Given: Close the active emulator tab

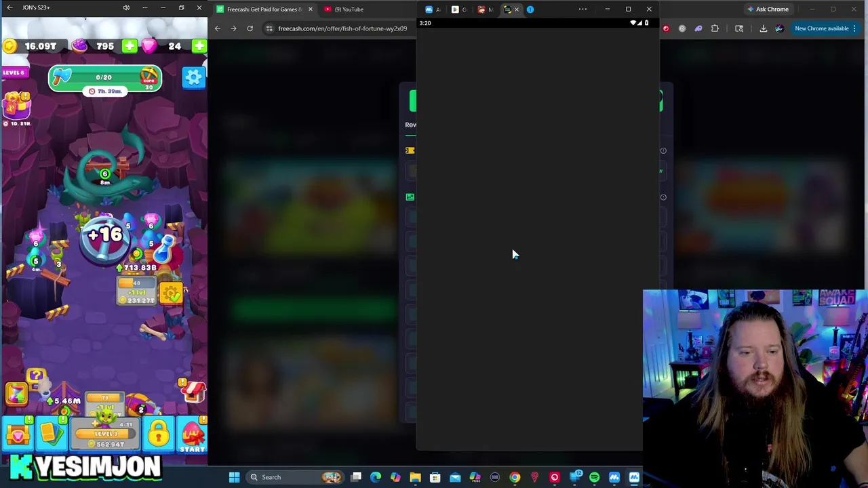Looking at the screenshot, I should [517, 9].
